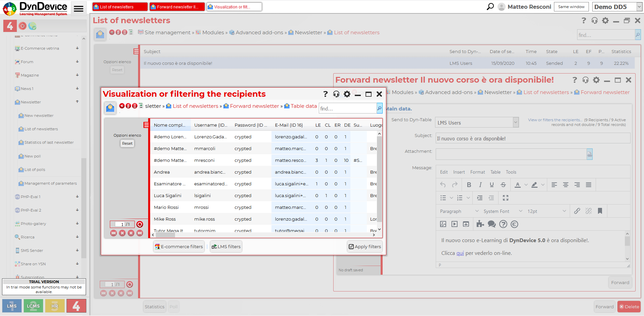The width and height of the screenshot is (644, 316).
Task: Click Delete button in List of newsletters
Action: click(x=629, y=307)
